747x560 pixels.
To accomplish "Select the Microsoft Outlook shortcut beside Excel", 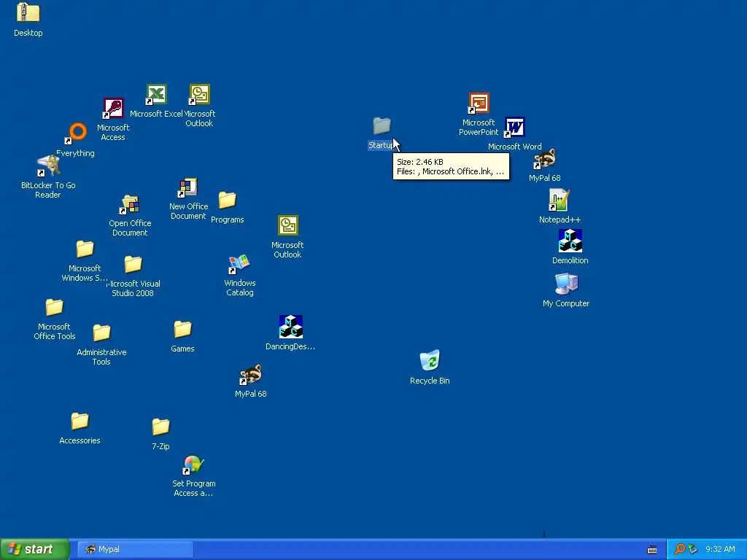I will pyautogui.click(x=200, y=94).
